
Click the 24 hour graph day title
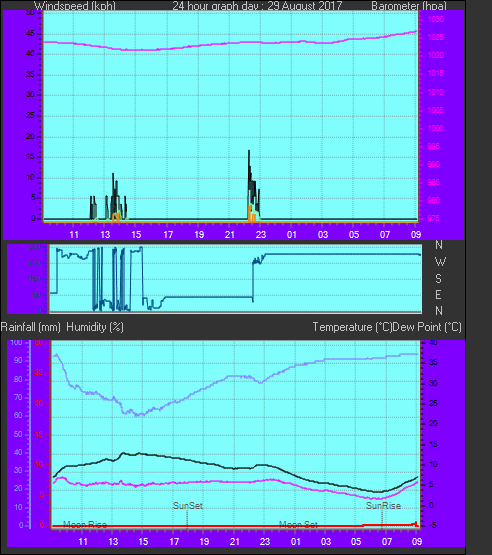[257, 6]
